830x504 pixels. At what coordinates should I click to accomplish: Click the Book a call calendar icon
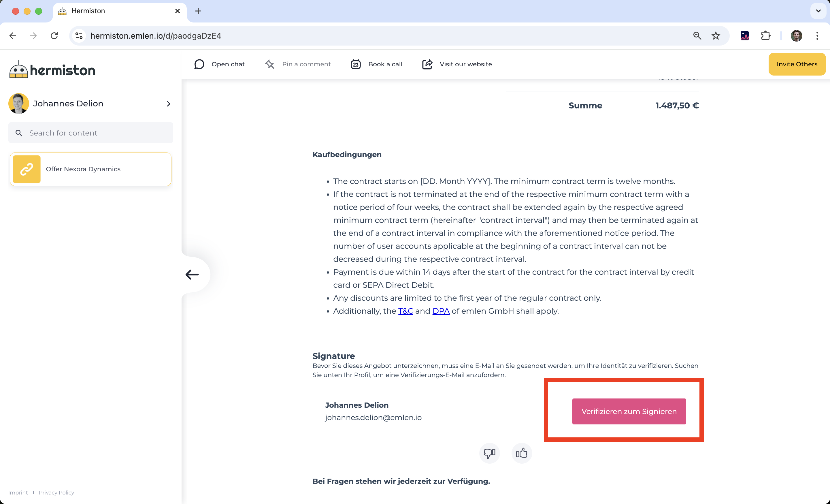[x=356, y=64]
